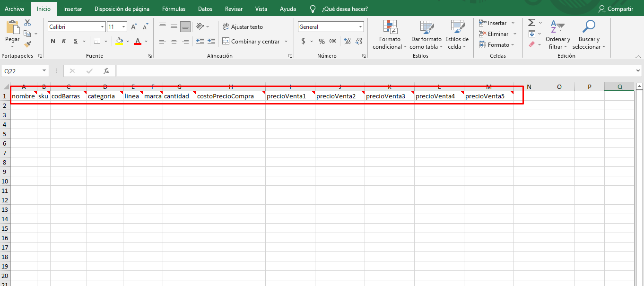Click the percent style icon

[322, 42]
